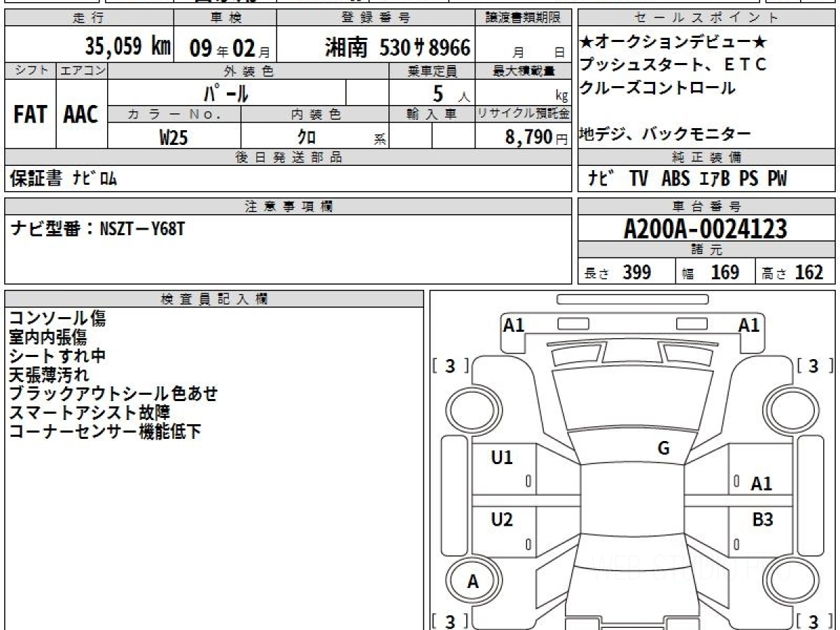
Task: Click the 注意事項欄 header bar
Action: 288,206
